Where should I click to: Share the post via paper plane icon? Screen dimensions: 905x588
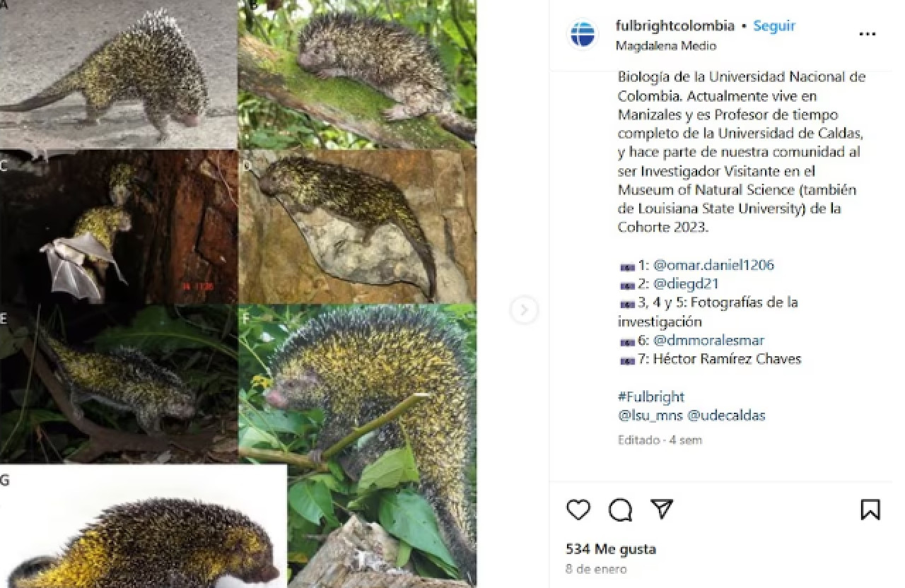coord(661,510)
